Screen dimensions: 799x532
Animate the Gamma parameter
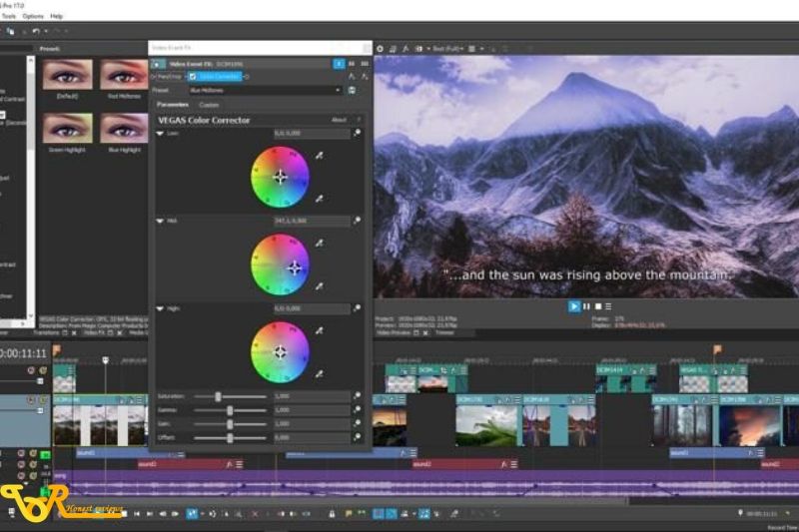click(x=358, y=409)
